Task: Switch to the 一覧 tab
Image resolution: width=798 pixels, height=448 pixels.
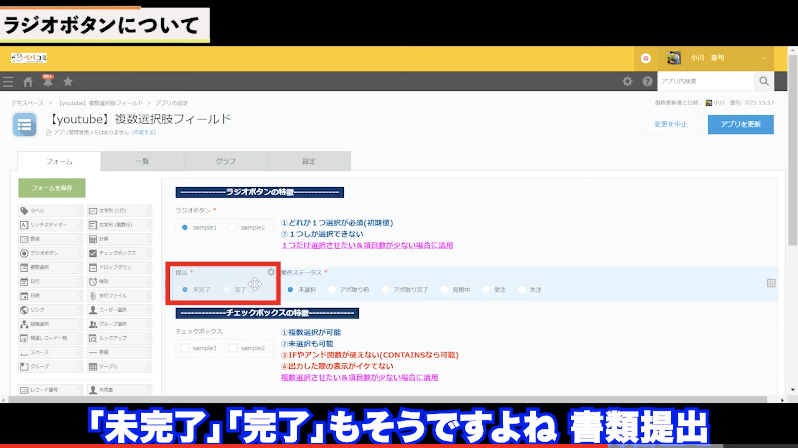Action: click(x=142, y=161)
